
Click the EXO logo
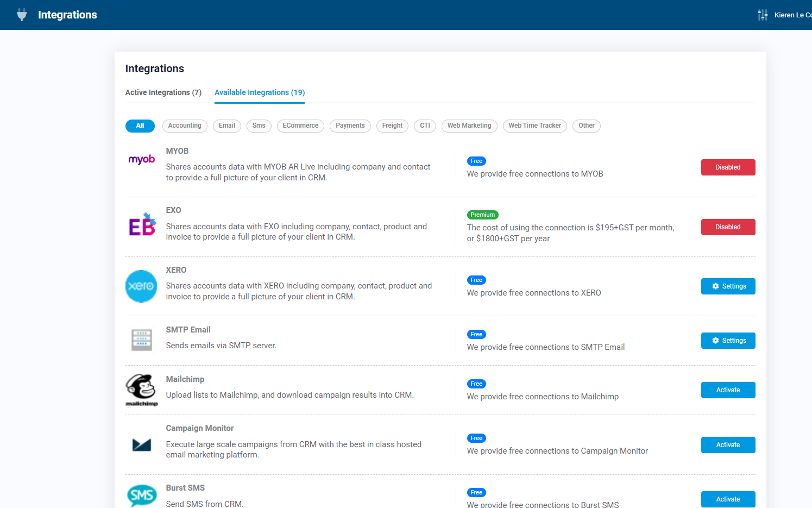click(x=142, y=224)
